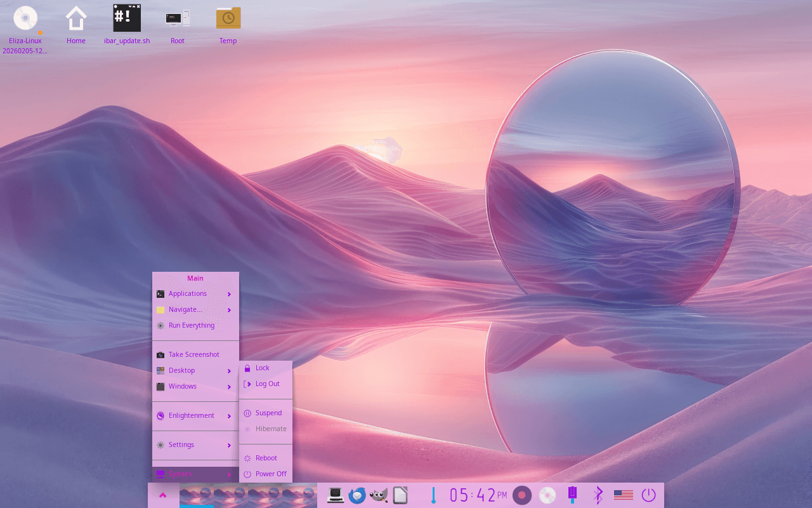This screenshot has width=812, height=508.
Task: Select Take Screenshot from the Main menu
Action: click(x=194, y=354)
